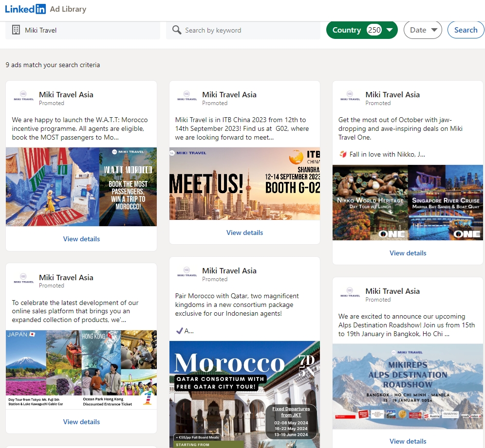Image resolution: width=485 pixels, height=448 pixels.
Task: Expand the Date filter dropdown
Action: coord(423,30)
